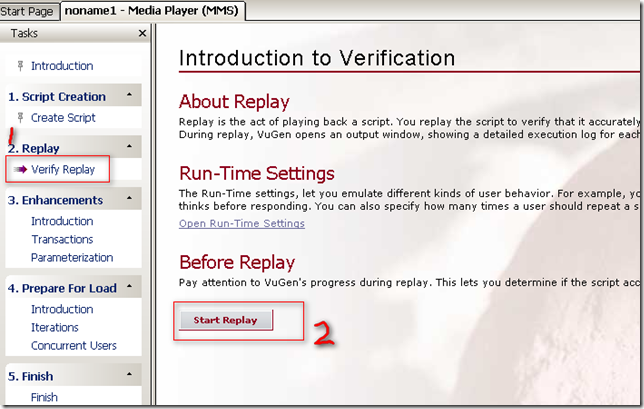This screenshot has height=409, width=644.
Task: Open the top Introduction task link
Action: [x=62, y=66]
